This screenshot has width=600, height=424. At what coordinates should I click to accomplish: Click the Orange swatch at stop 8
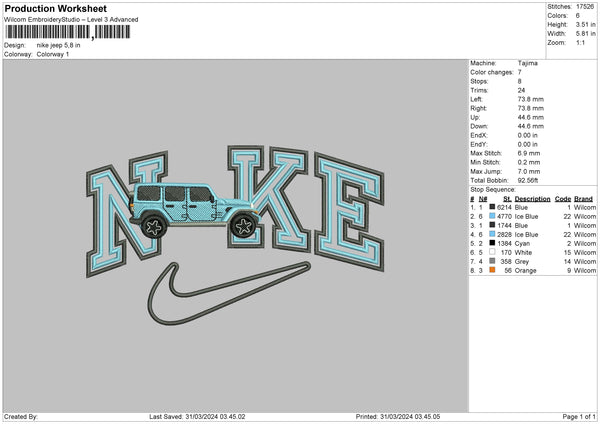coord(492,270)
